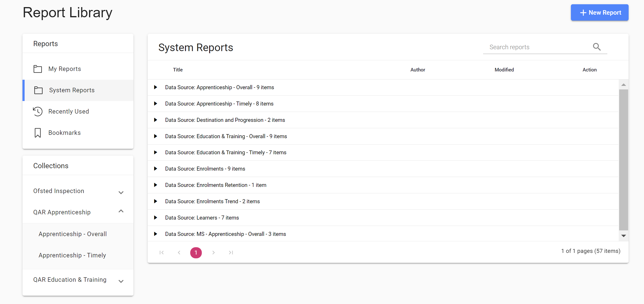Expand the Enrolments Retention data source row
This screenshot has height=304, width=644.
point(155,185)
